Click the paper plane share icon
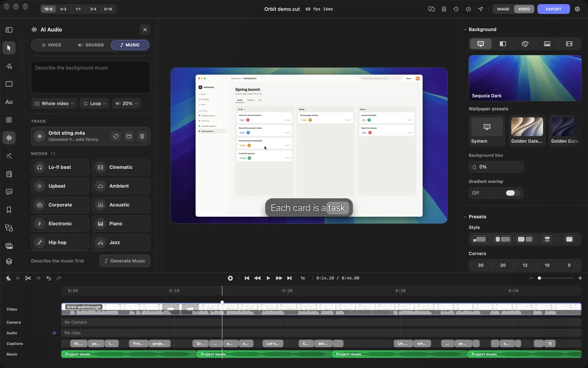Image resolution: width=588 pixels, height=368 pixels. (480, 9)
